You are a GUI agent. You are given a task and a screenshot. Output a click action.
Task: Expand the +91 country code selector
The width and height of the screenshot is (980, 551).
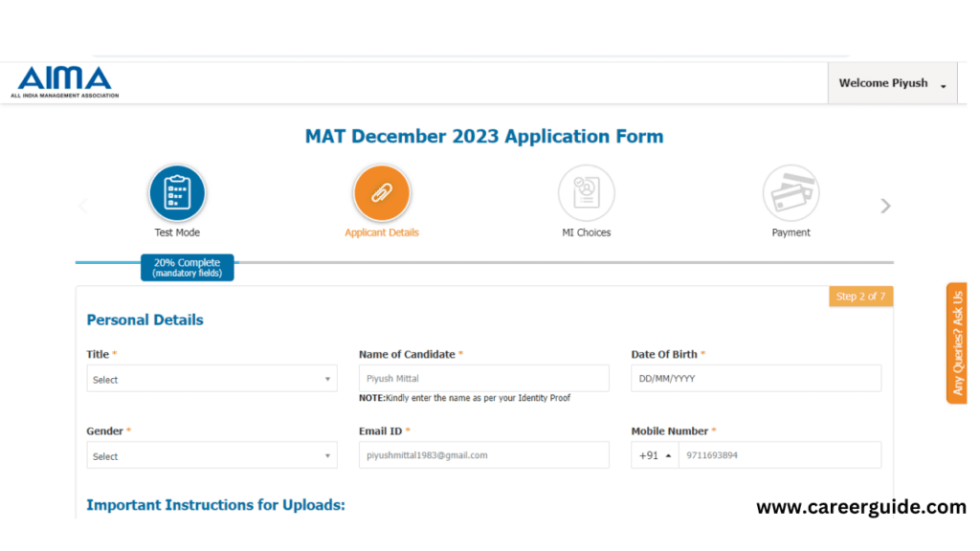[655, 455]
